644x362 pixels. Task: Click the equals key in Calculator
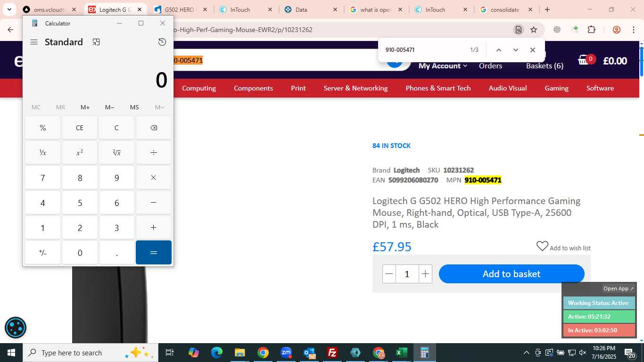(x=154, y=253)
